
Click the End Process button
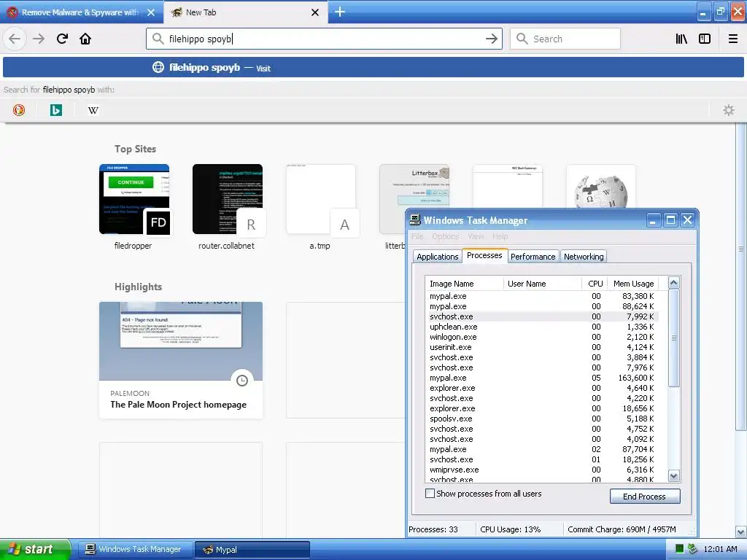[x=645, y=496]
